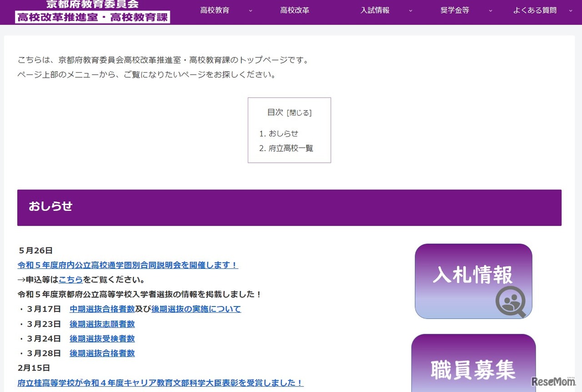Open the 高校改革 menu item
Image resolution: width=582 pixels, height=392 pixels.
click(x=295, y=10)
